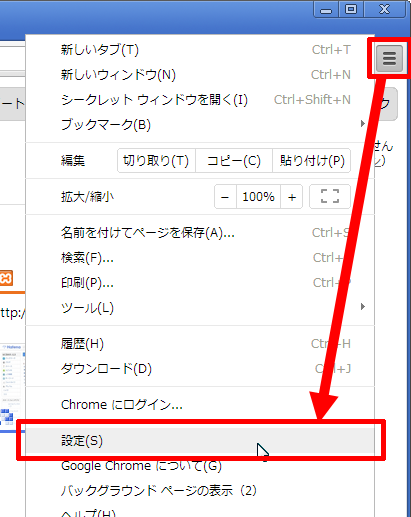The height and width of the screenshot is (517, 411).
Task: Click the Cut (切り取り) button
Action: click(156, 161)
